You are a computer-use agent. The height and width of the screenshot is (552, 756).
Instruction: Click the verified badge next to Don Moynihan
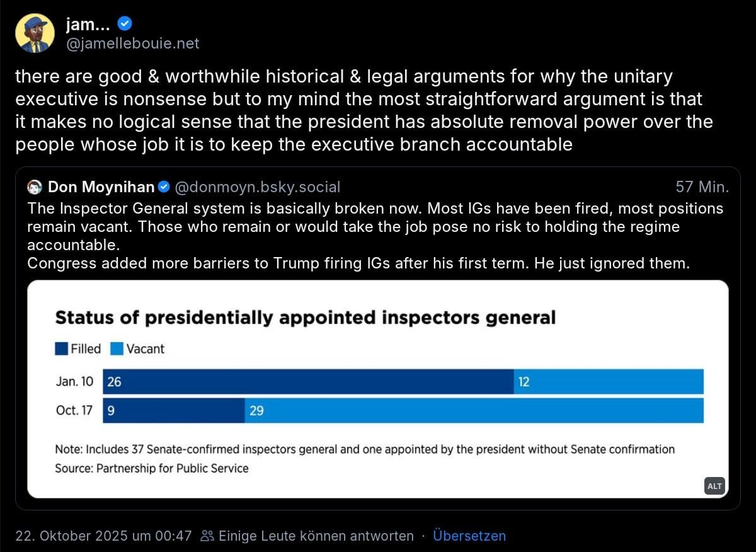coord(163,187)
